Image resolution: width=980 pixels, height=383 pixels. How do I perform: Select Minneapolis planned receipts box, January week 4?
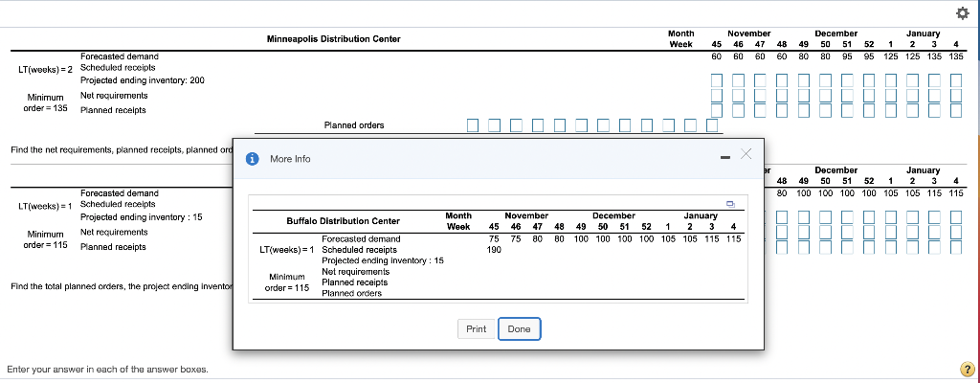[956, 110]
